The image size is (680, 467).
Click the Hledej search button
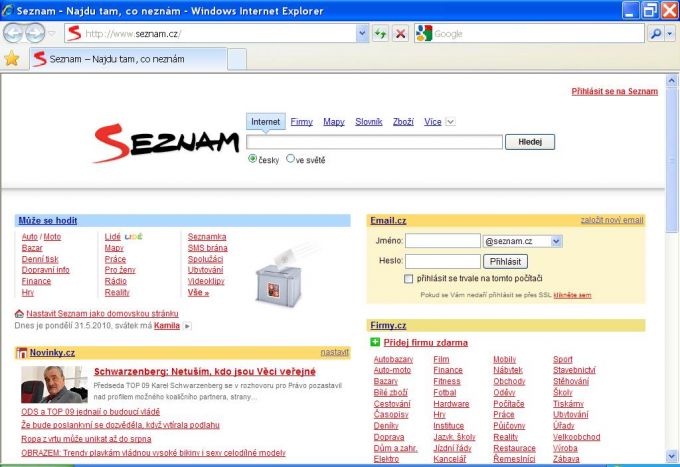click(530, 142)
